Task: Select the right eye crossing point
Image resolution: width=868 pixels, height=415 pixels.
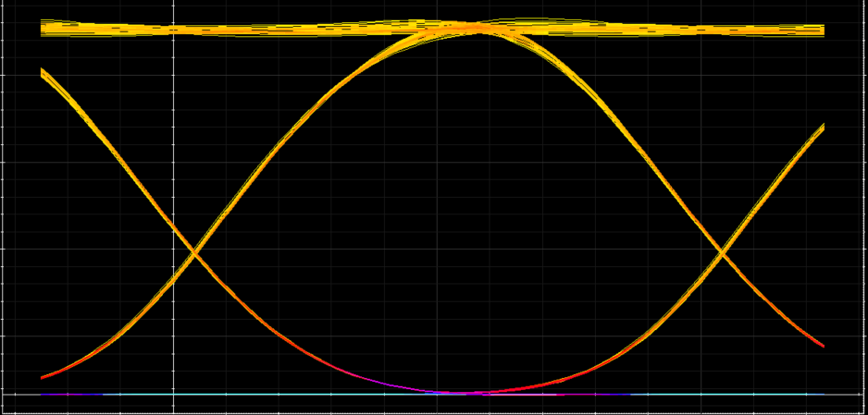Action: (x=723, y=252)
